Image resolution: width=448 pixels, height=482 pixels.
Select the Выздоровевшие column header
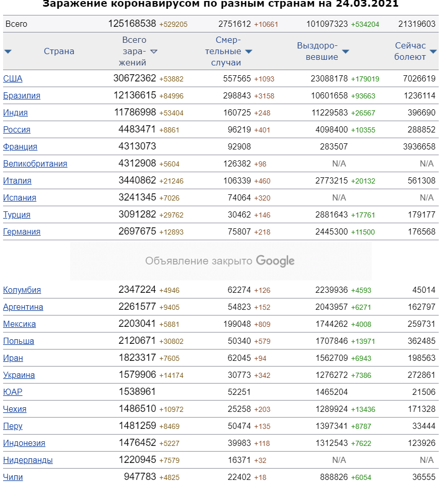click(x=318, y=52)
